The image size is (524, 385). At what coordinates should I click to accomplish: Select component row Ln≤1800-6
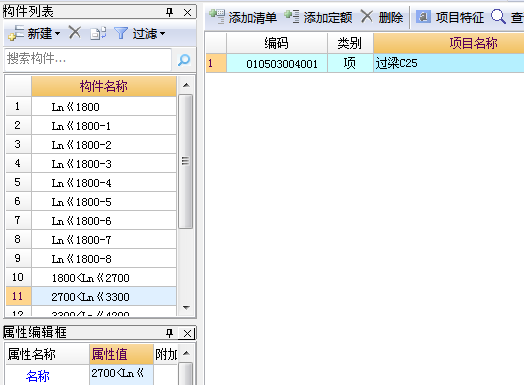(104, 221)
